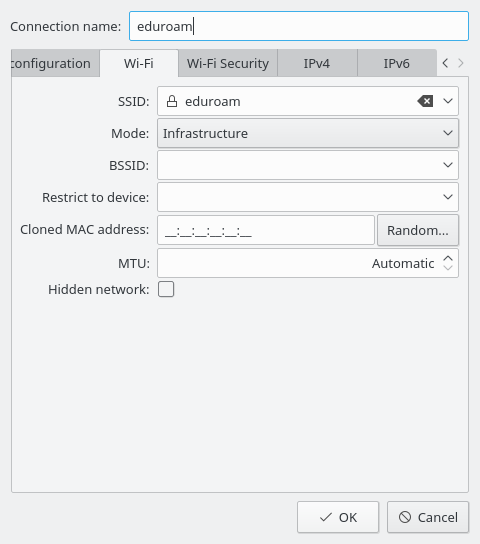Focus the Cloned MAC address field

click(266, 230)
